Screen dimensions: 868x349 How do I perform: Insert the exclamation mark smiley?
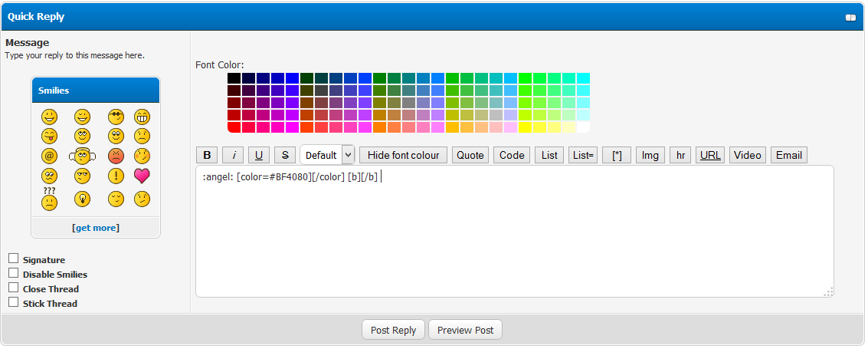click(x=116, y=176)
